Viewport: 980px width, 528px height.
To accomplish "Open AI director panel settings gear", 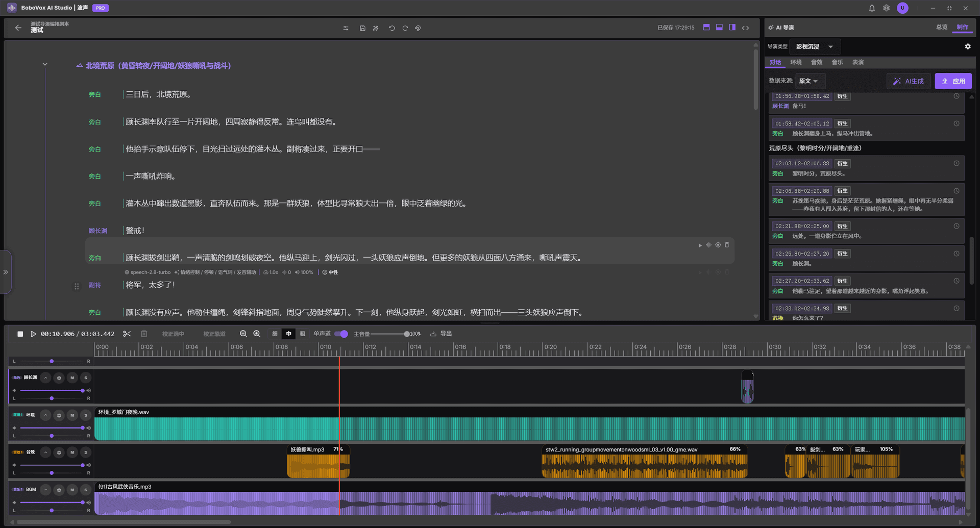I will point(968,46).
